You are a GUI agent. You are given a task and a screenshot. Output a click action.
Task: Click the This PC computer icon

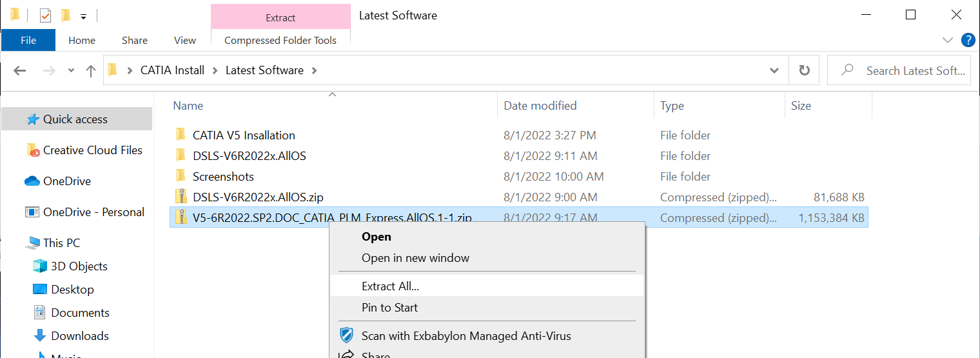point(32,243)
